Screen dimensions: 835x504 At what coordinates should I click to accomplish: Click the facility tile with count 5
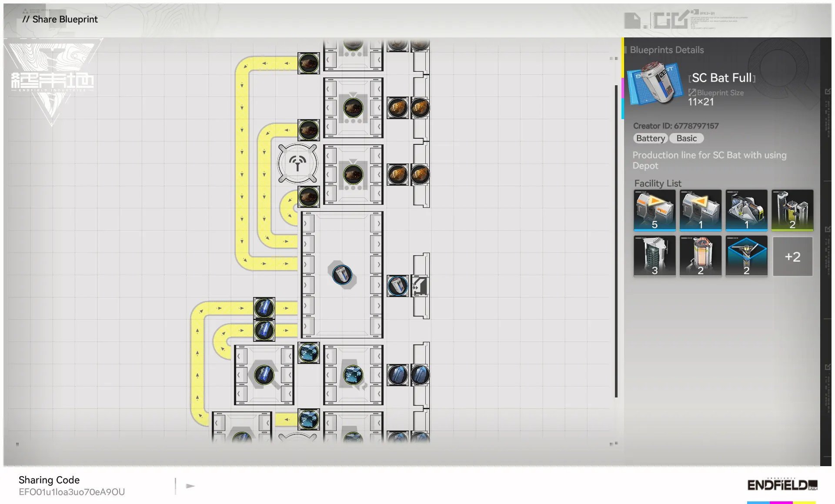pos(654,210)
